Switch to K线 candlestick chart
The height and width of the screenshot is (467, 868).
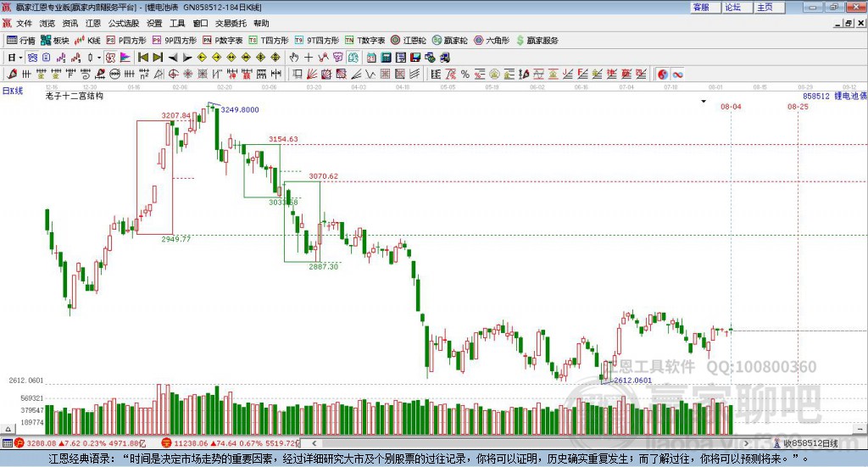87,41
